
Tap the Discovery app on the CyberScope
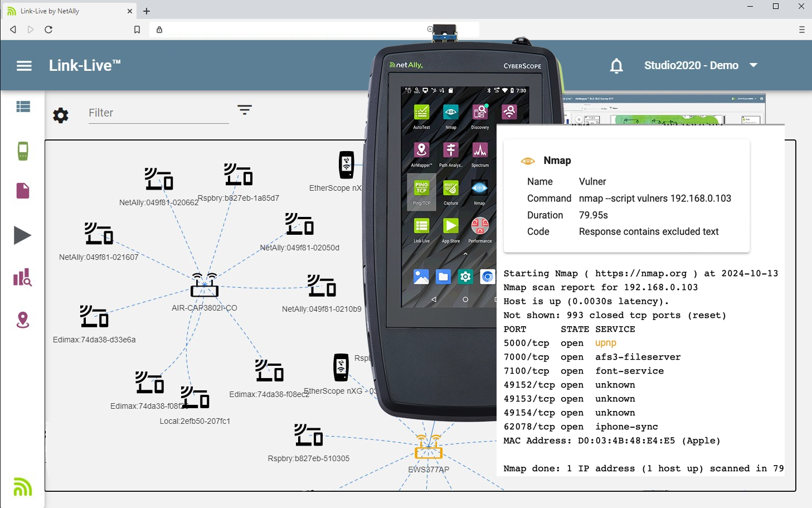point(480,113)
